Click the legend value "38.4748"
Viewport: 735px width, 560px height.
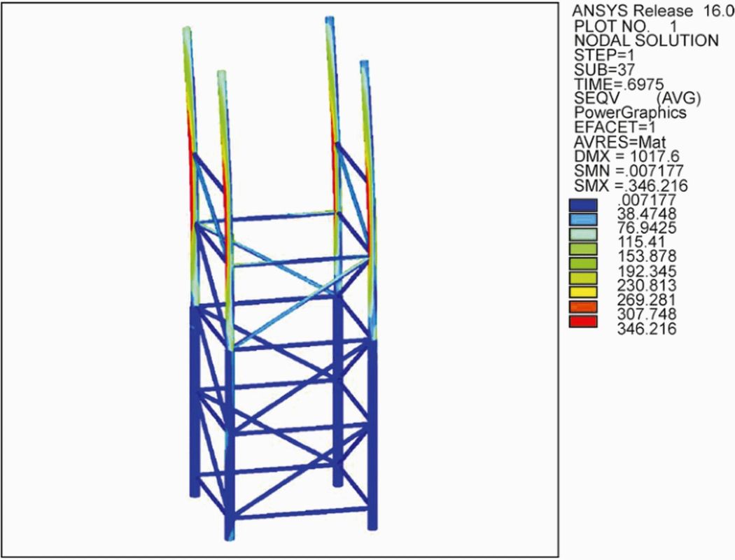[x=646, y=213]
